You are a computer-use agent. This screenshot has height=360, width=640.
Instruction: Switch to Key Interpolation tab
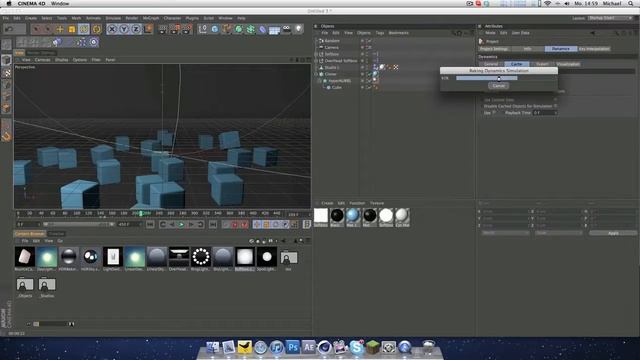coord(594,49)
